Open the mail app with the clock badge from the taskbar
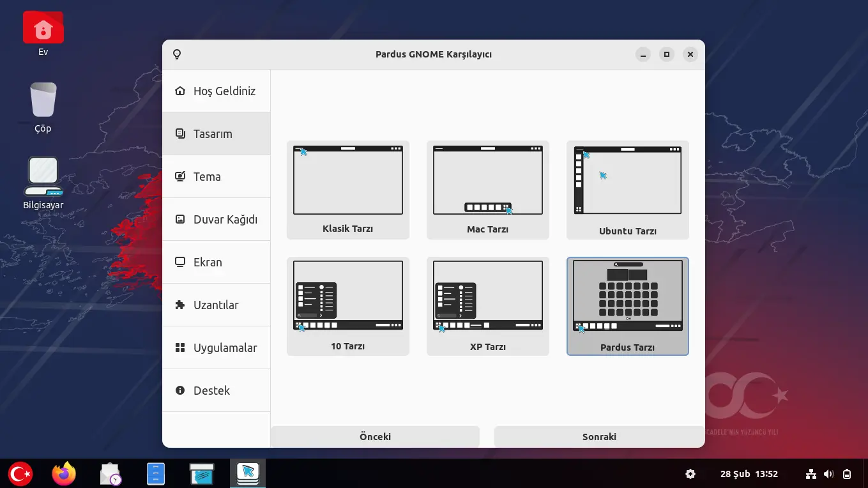Image resolution: width=868 pixels, height=488 pixels. point(111,474)
